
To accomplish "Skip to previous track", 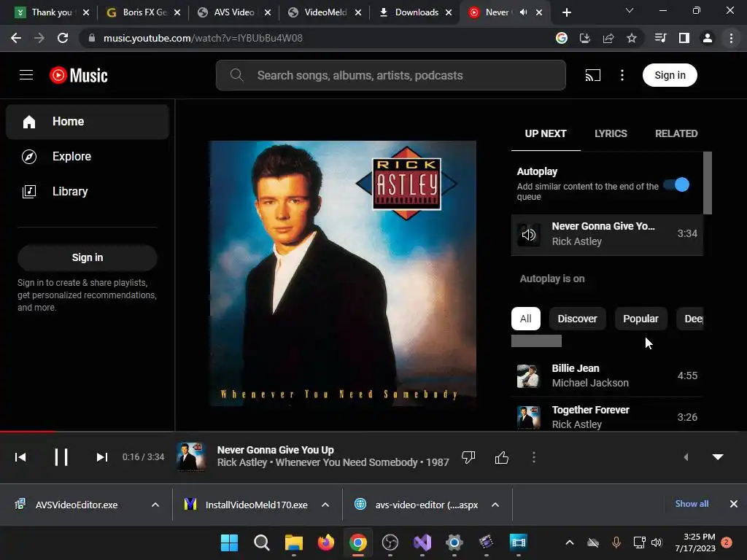I will [x=20, y=457].
